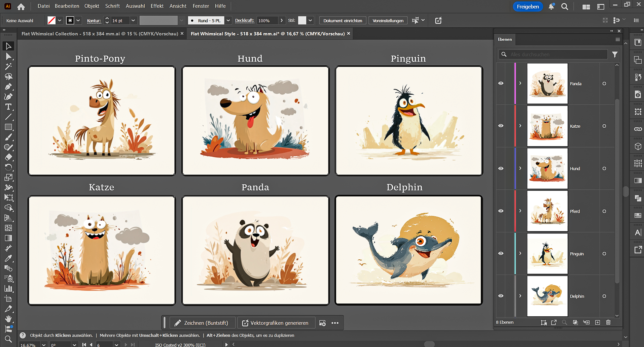Click the fill color swatch
This screenshot has height=347, width=644.
pyautogui.click(x=51, y=21)
